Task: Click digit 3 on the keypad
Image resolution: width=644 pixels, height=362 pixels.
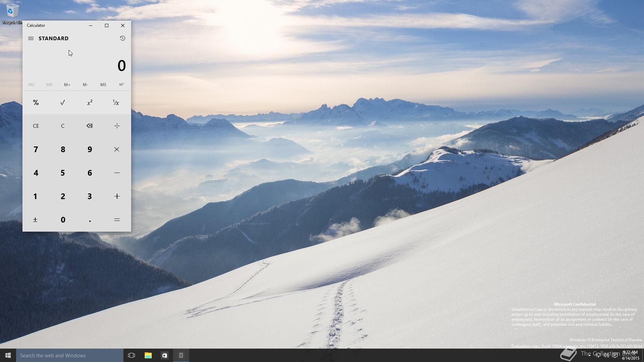Action: (90, 196)
